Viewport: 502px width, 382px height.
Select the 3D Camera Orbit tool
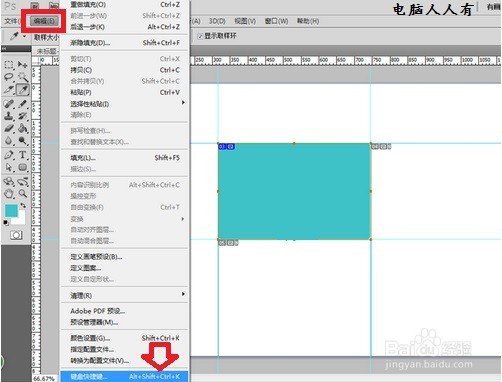click(23, 181)
